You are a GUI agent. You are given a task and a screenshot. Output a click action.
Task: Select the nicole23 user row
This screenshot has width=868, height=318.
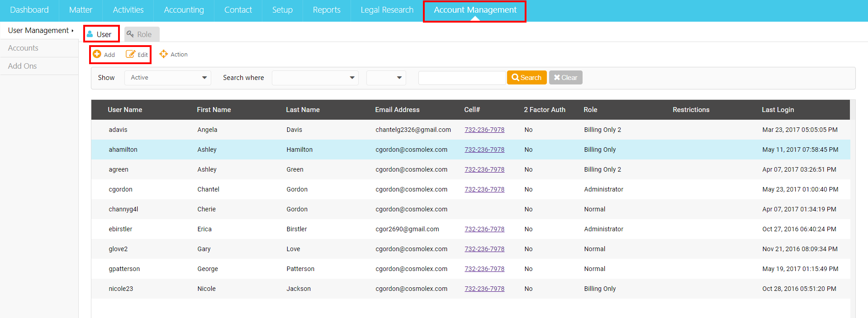pos(470,289)
